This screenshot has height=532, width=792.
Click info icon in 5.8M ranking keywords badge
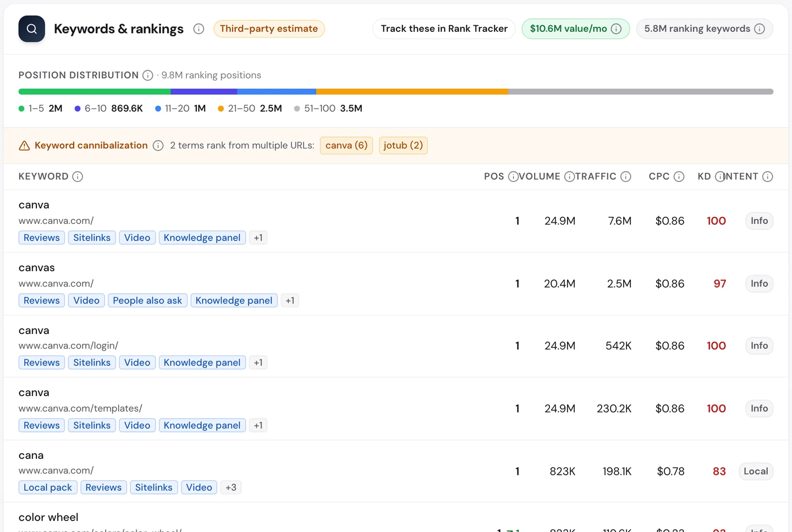click(760, 29)
